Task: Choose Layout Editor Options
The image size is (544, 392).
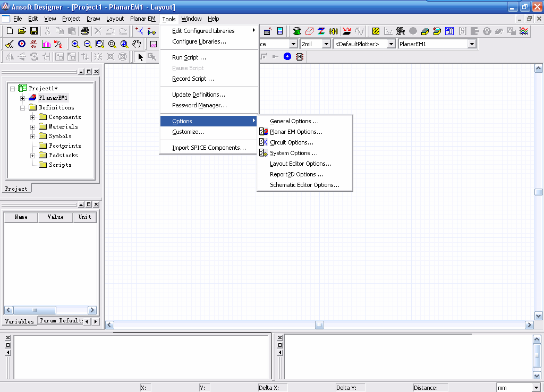Action: [304, 164]
